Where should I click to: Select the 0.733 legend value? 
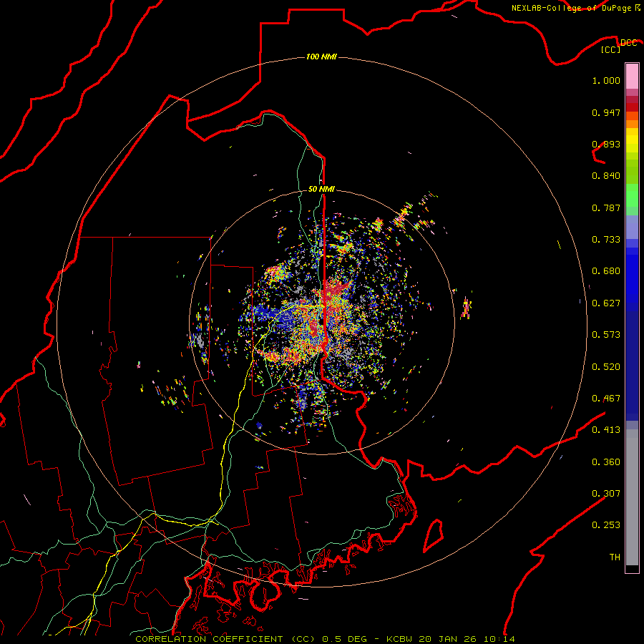tap(606, 240)
